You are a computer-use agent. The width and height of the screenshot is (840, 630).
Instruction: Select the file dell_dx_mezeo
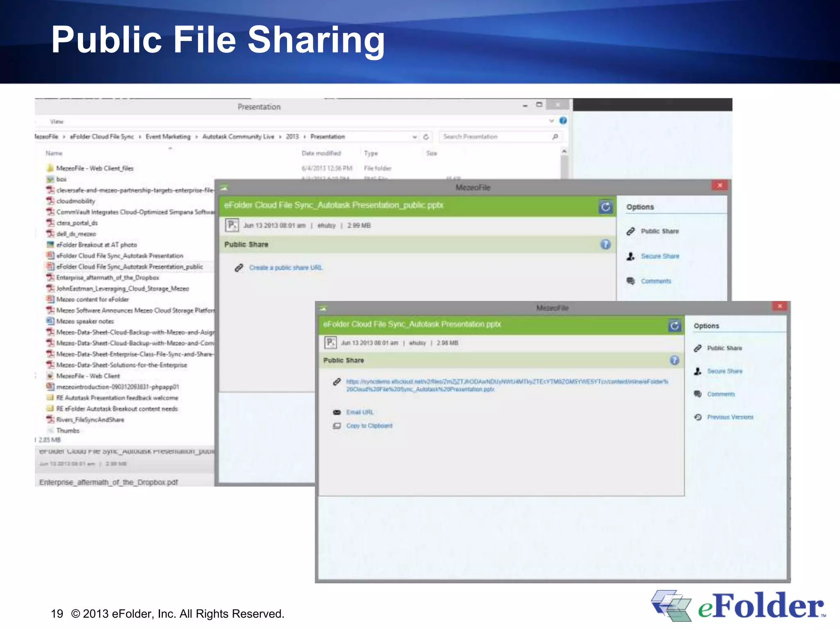tap(76, 234)
